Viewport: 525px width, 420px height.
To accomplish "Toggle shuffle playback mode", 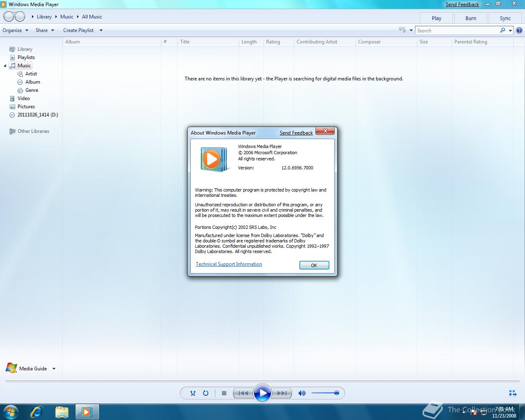I will coord(193,393).
